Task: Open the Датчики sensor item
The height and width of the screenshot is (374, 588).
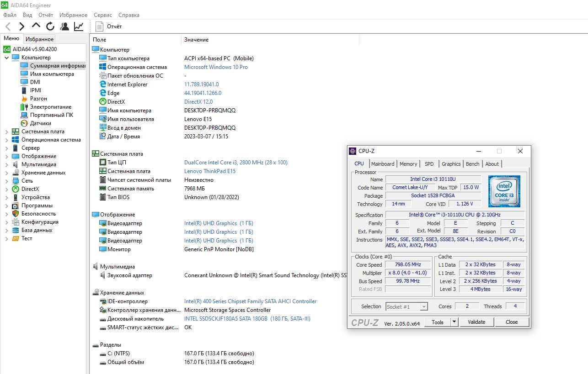Action: click(41, 123)
